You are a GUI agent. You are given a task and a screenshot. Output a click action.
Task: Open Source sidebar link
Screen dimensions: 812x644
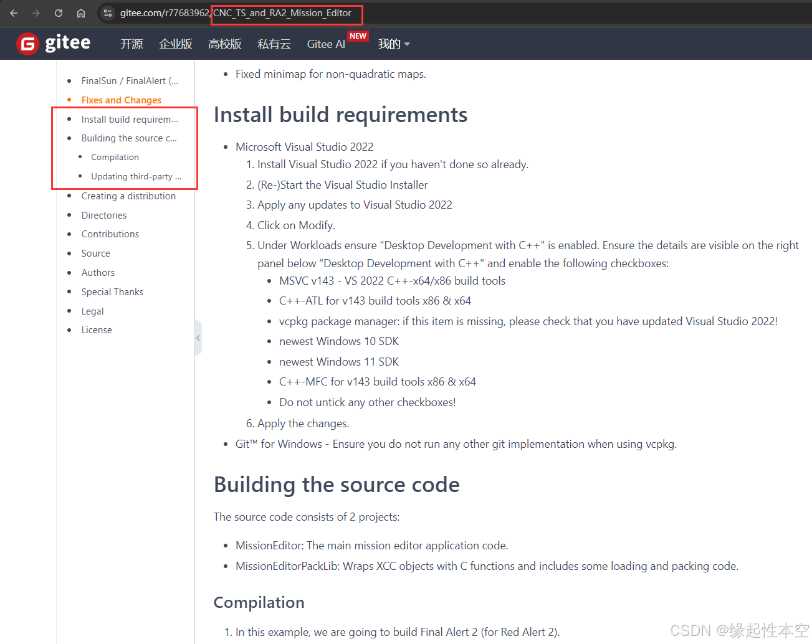point(96,253)
